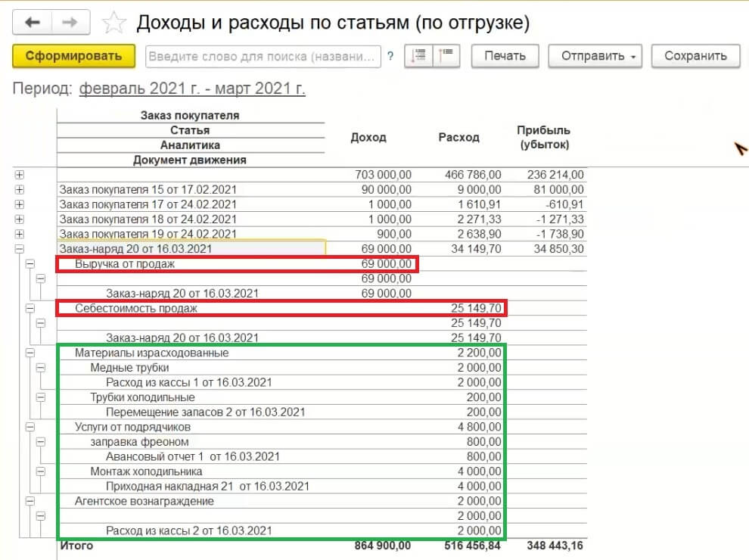Expand the first unnamed row with 703 000,00
This screenshot has width=749, height=560.
tap(20, 175)
